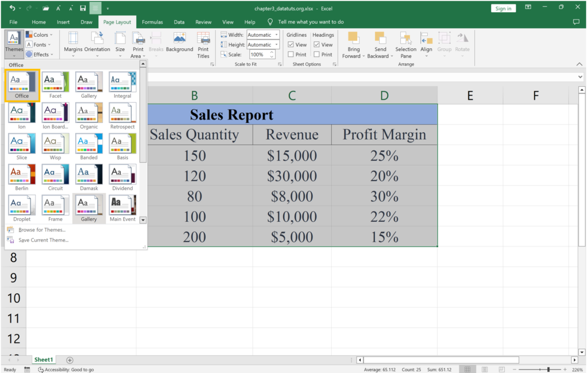The width and height of the screenshot is (588, 373).
Task: Open the File menu tab
Action: [x=13, y=22]
